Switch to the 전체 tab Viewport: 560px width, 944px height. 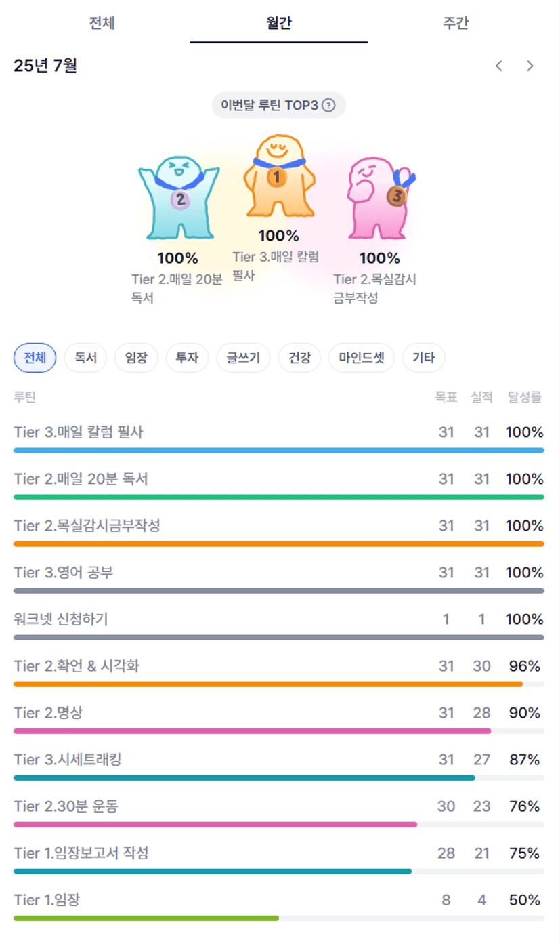click(102, 23)
